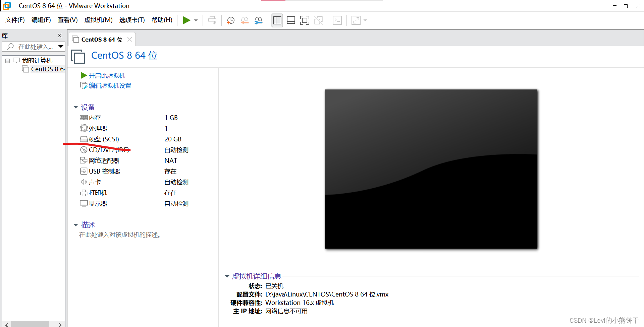
Task: Select 我的计算机 in the library tree
Action: pos(37,61)
